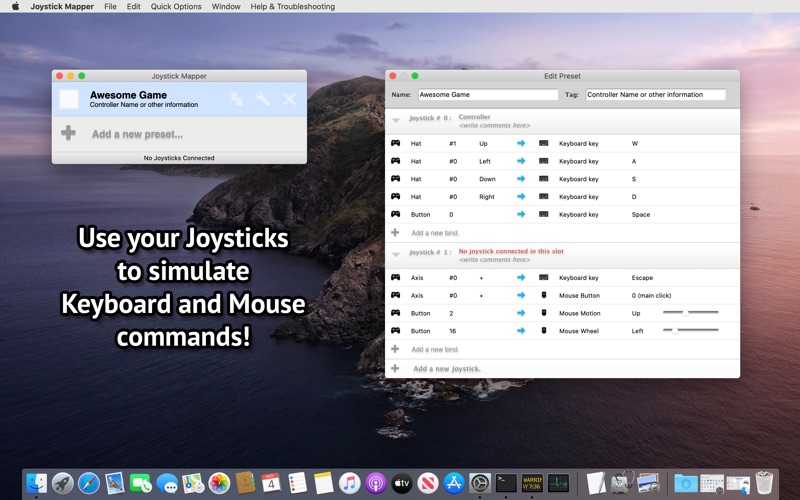Click the plus icon beside Add a new Joystick
Screen dimensions: 800x500
395,368
